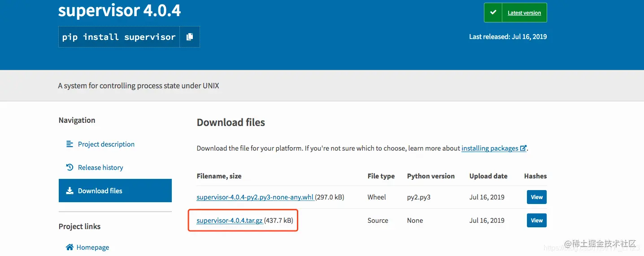Click the None Python version cell
644x256 pixels.
click(x=415, y=220)
